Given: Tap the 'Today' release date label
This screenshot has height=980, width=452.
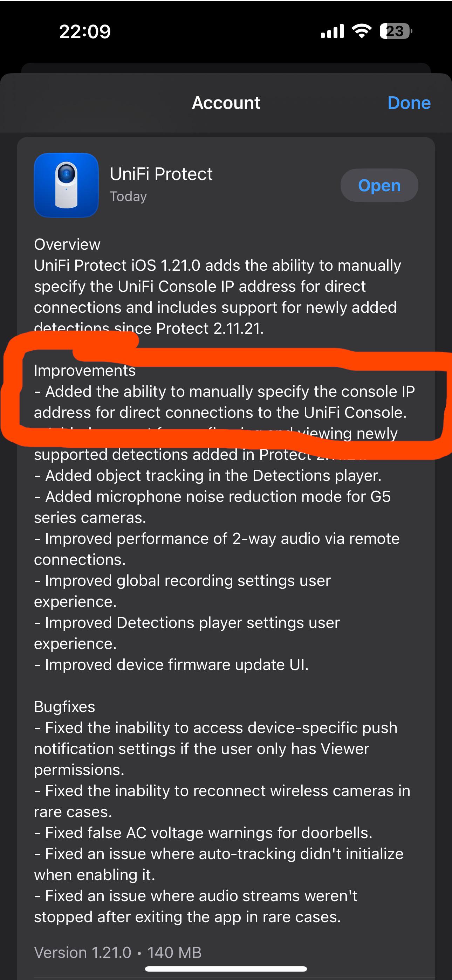Looking at the screenshot, I should coord(128,197).
